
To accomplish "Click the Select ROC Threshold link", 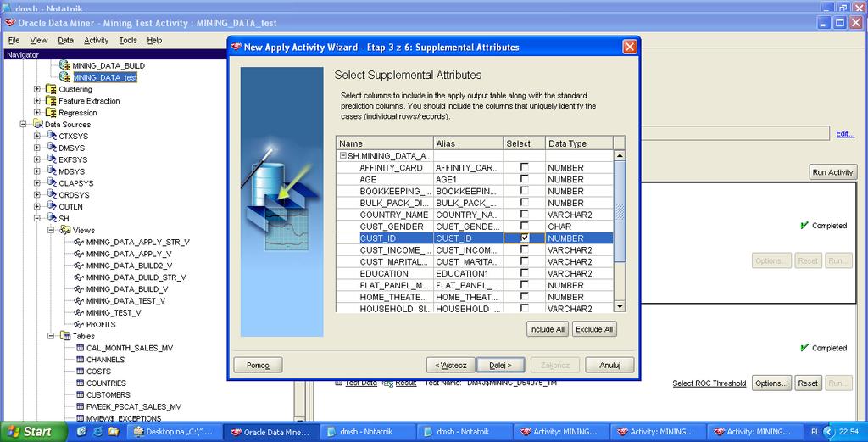I will [x=709, y=383].
